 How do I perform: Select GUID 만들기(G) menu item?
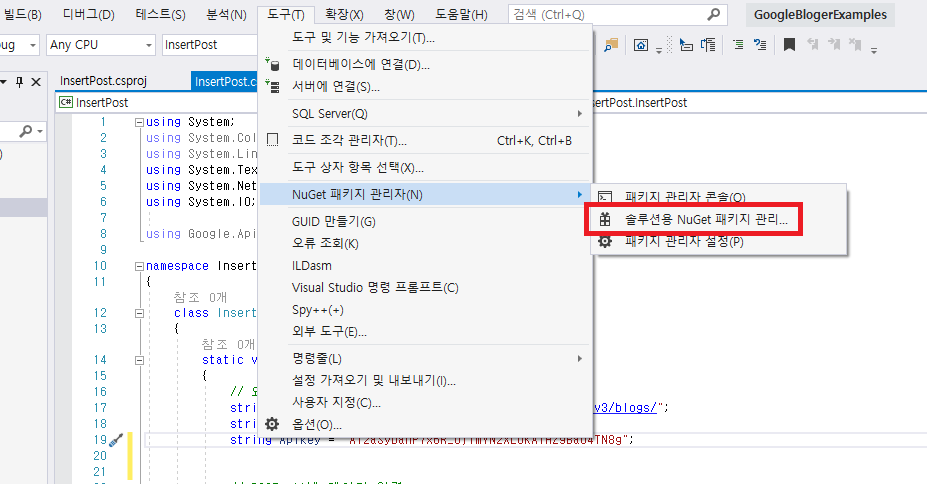coord(426,222)
